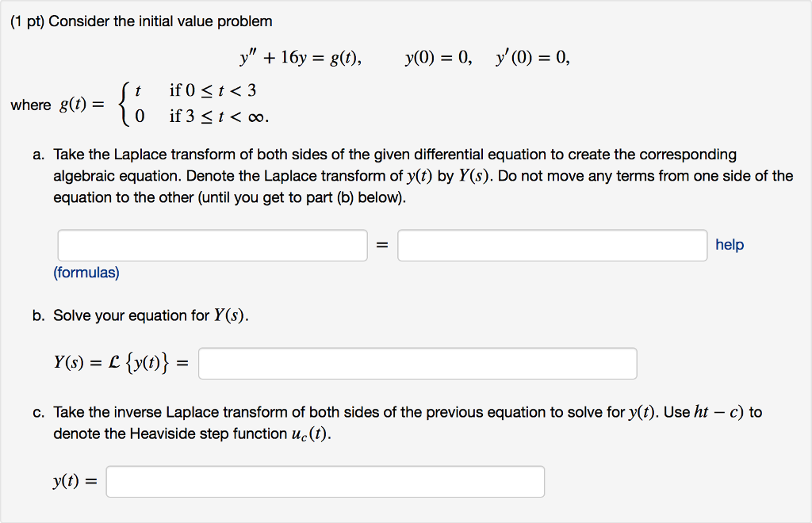
Task: Open the (formulas) help link
Action: click(x=86, y=273)
